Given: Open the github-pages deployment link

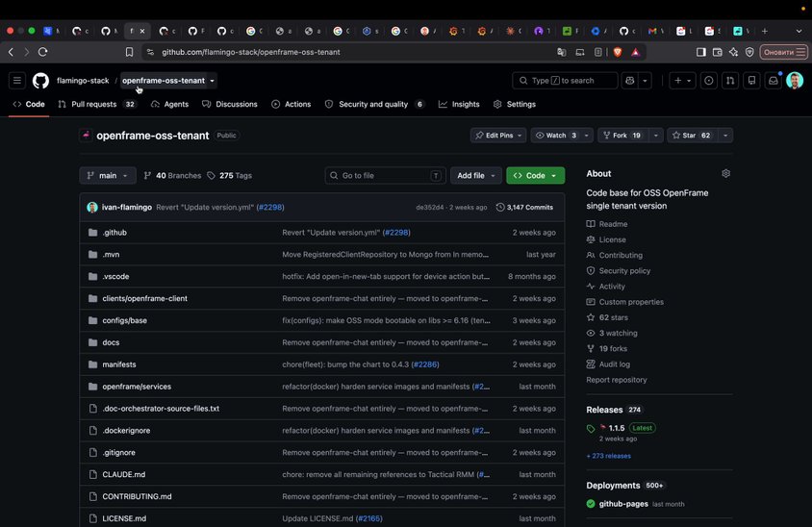Looking at the screenshot, I should point(623,504).
